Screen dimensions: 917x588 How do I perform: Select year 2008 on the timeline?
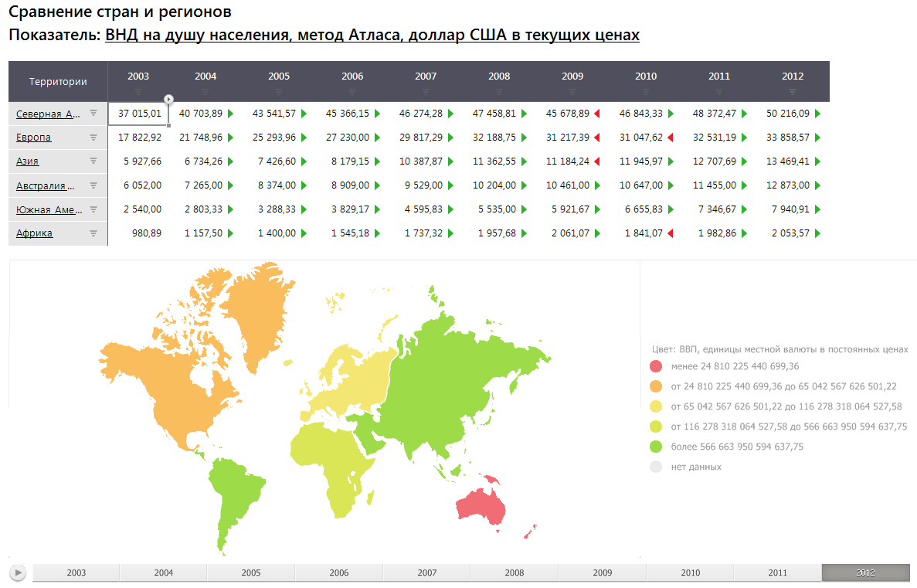(515, 573)
